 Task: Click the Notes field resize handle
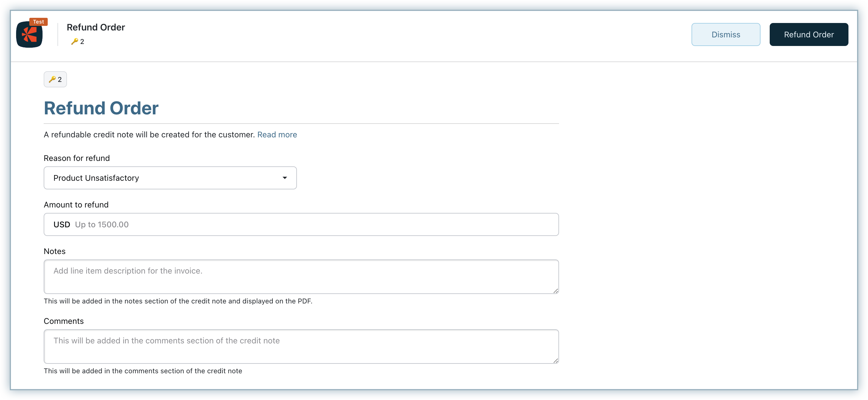click(x=555, y=291)
